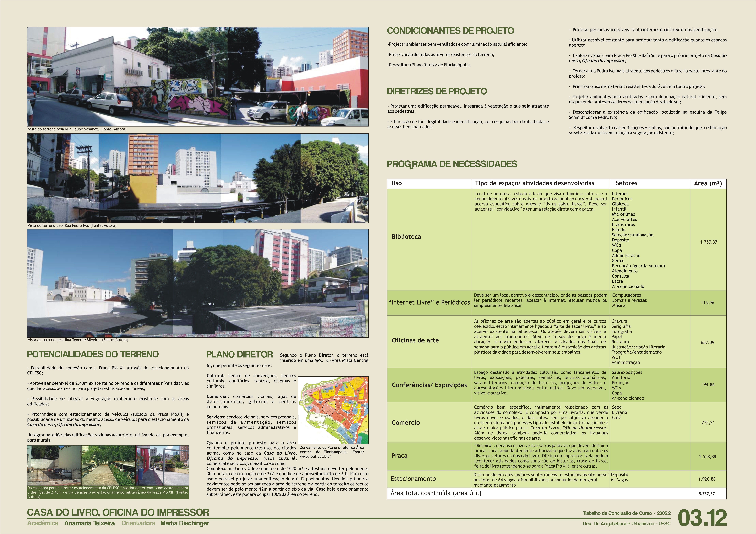
Task: Click the sector 'Sebo' in Comércio row
Action: [x=617, y=407]
